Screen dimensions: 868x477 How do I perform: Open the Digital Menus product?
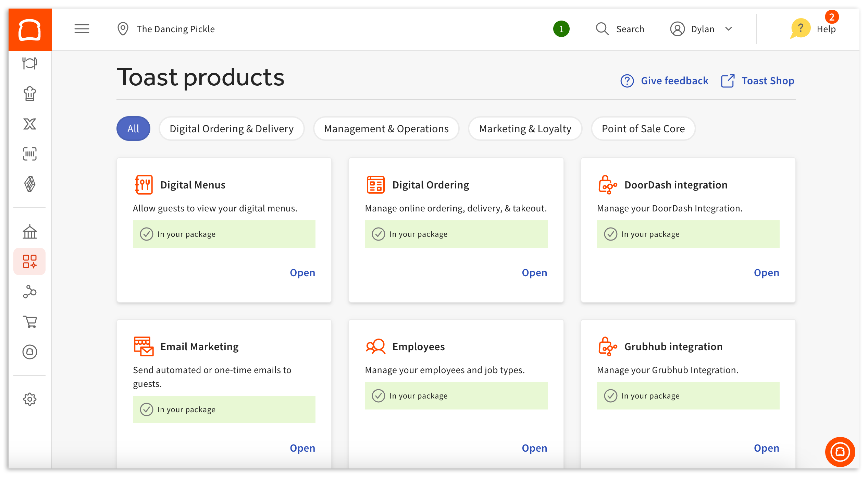point(302,273)
